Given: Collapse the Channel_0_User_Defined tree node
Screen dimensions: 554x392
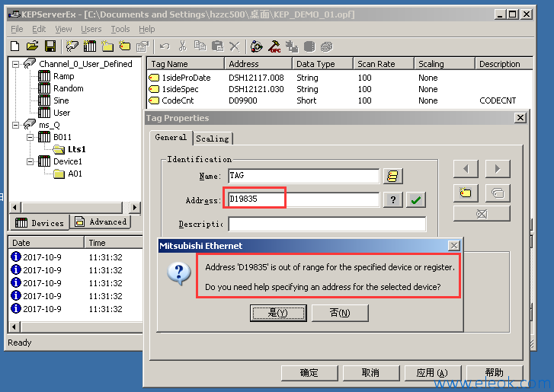Looking at the screenshot, I should coord(15,64).
